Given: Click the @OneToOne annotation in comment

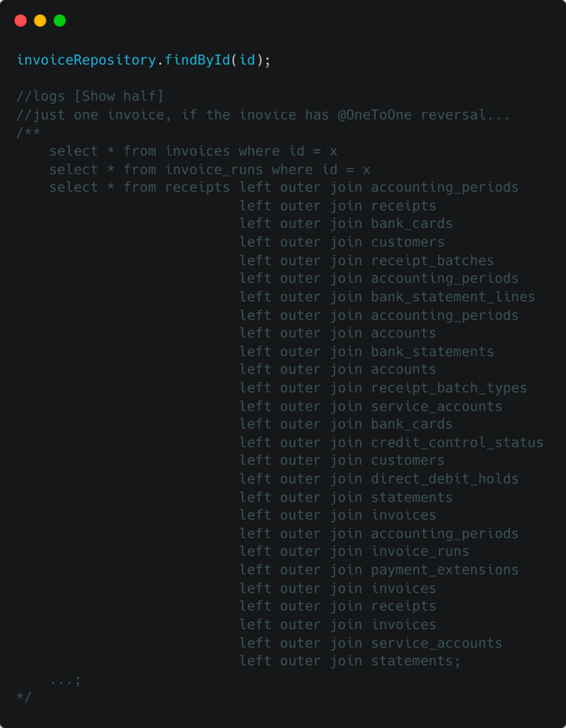Looking at the screenshot, I should (374, 115).
